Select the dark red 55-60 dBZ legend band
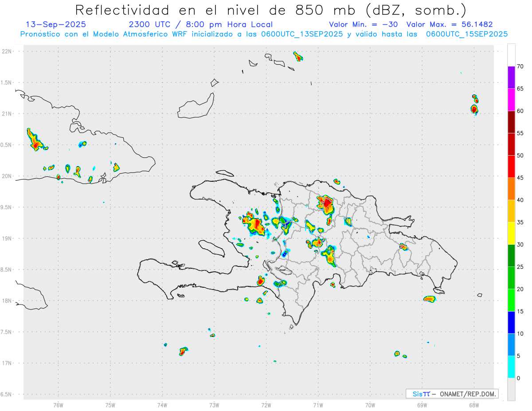 click(511, 122)
